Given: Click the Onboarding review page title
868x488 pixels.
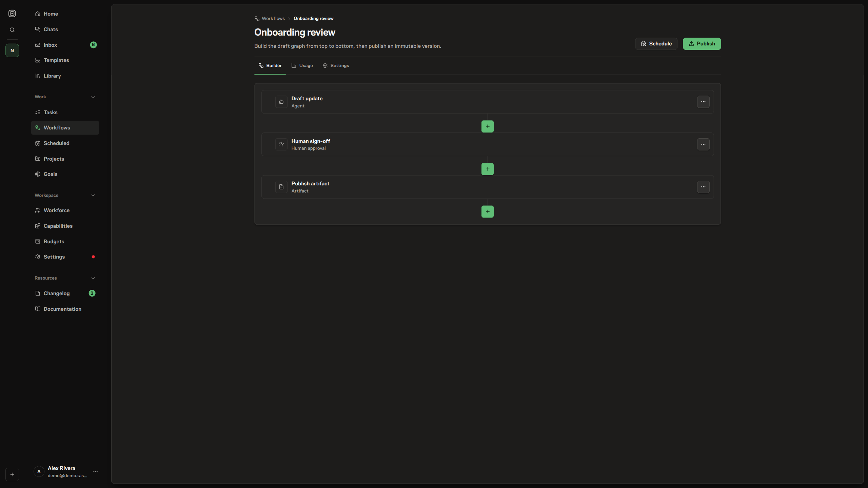Looking at the screenshot, I should [x=295, y=33].
